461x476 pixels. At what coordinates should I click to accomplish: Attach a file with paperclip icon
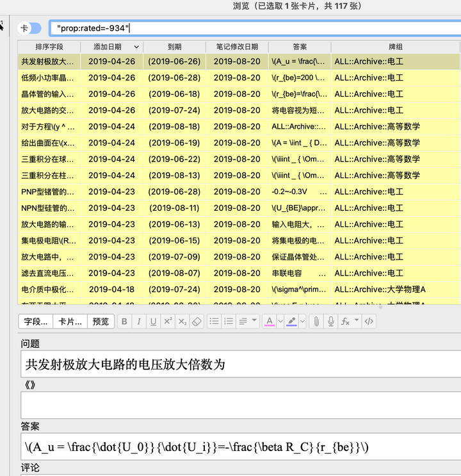pyautogui.click(x=316, y=321)
